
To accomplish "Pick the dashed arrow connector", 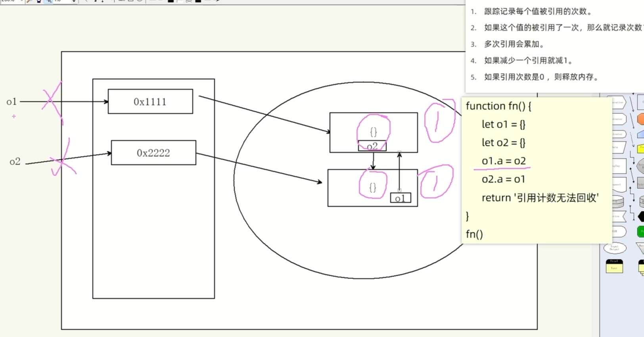I will 632,139.
